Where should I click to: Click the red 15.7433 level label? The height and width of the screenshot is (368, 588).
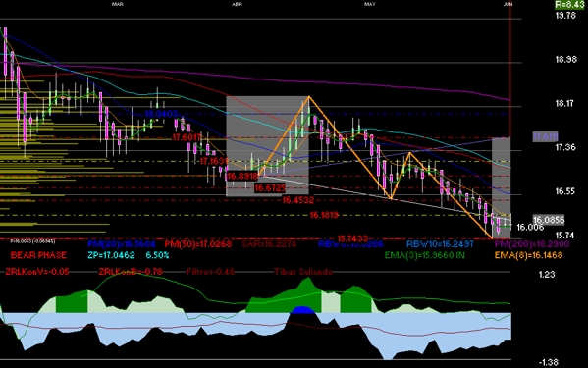point(352,238)
